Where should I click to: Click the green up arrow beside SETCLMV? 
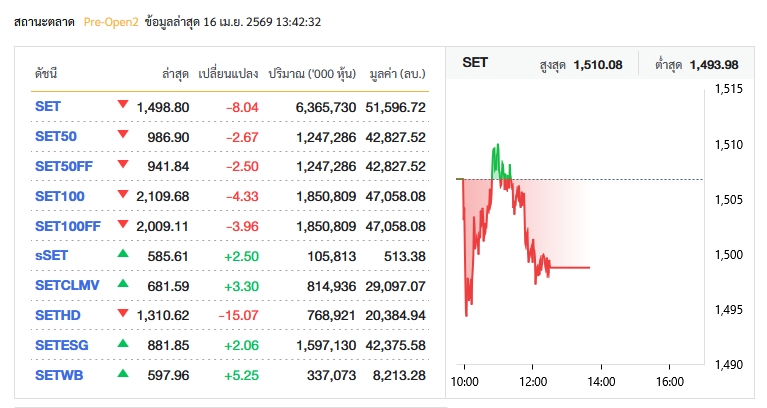pos(123,285)
